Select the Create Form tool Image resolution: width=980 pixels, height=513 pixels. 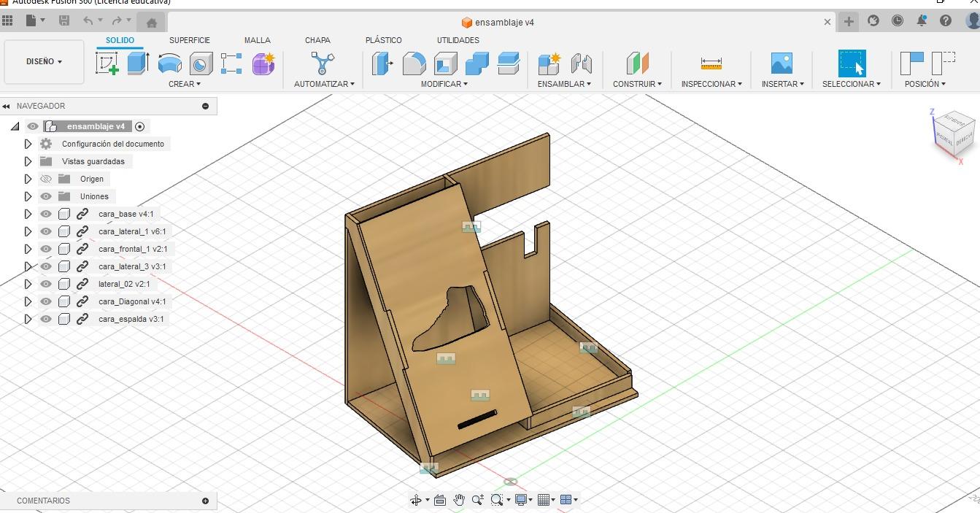tap(263, 63)
